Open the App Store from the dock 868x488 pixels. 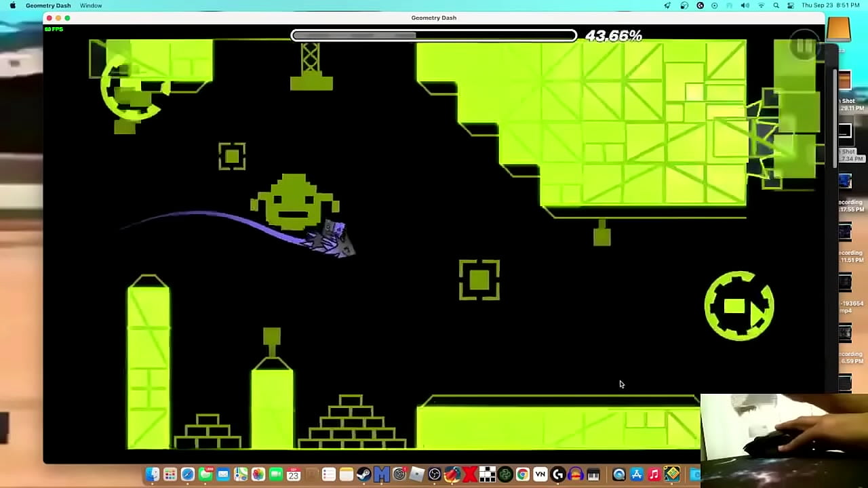(635, 474)
